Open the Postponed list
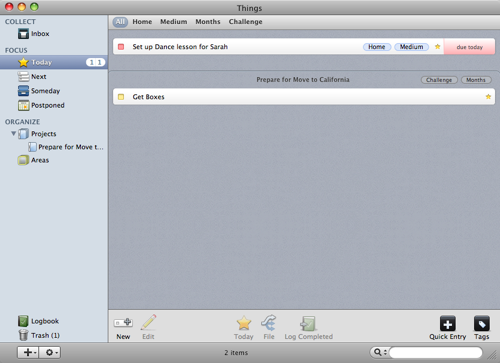 [x=41, y=105]
